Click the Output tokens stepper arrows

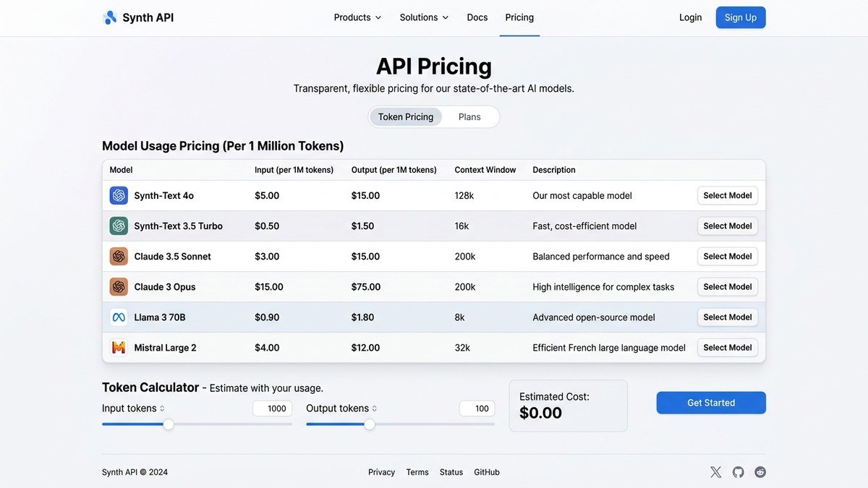click(374, 408)
